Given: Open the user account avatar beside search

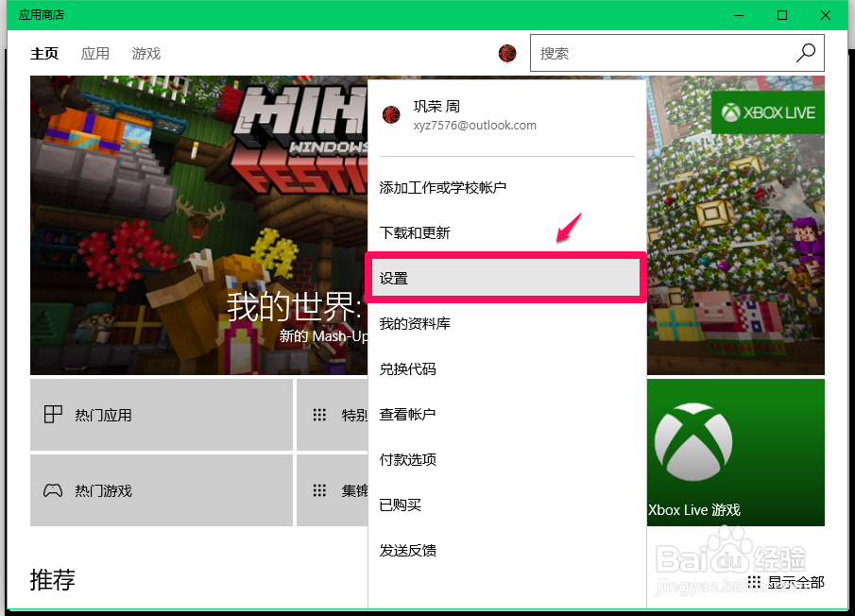Looking at the screenshot, I should (507, 54).
